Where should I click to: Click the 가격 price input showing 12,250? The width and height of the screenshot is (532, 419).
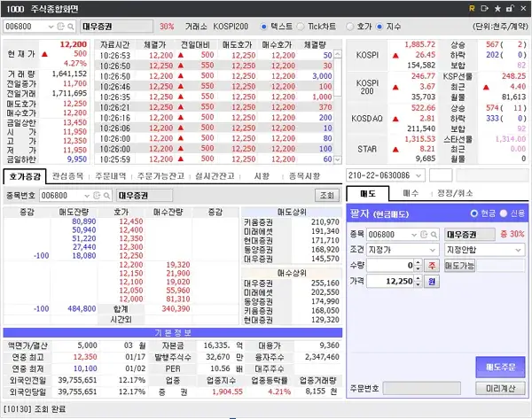click(390, 282)
